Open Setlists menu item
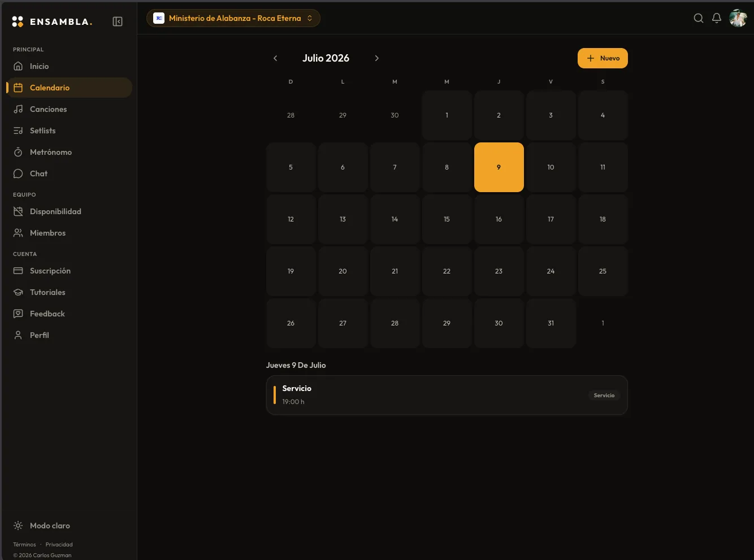 click(x=70, y=131)
